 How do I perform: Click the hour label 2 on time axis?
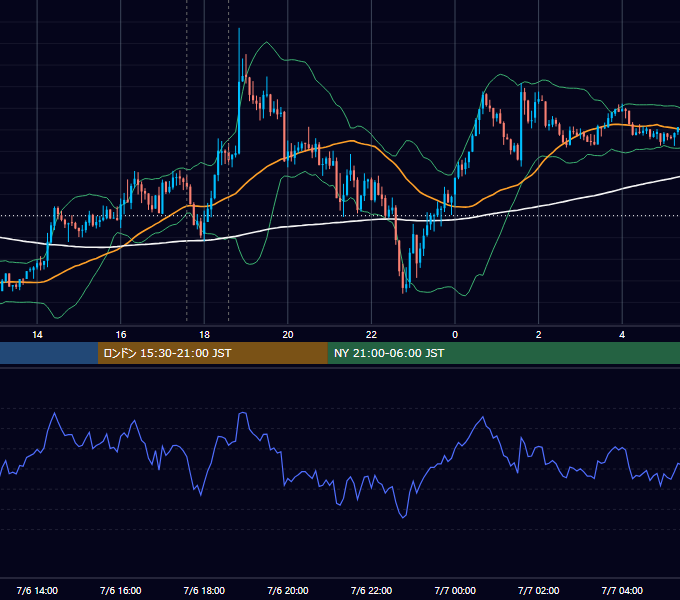(x=539, y=335)
